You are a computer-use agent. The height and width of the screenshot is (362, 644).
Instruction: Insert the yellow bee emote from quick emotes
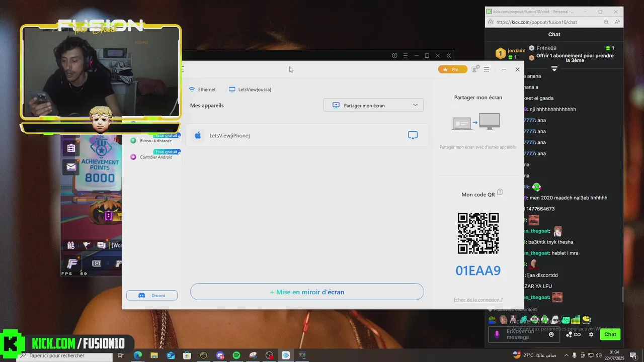pyautogui.click(x=586, y=319)
